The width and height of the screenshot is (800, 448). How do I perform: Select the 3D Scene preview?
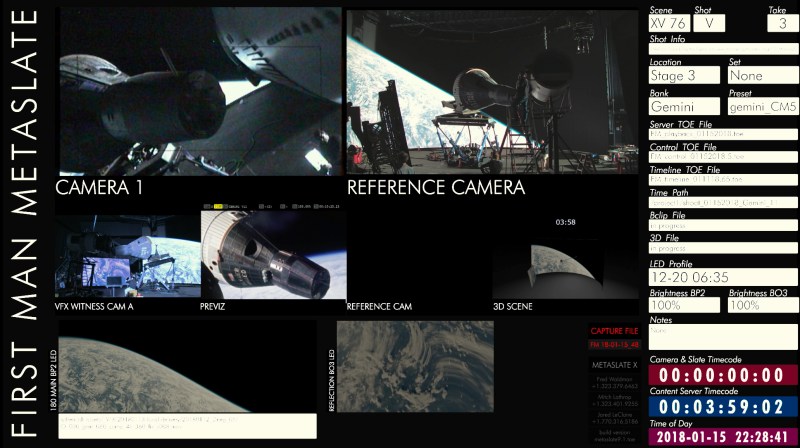(565, 262)
